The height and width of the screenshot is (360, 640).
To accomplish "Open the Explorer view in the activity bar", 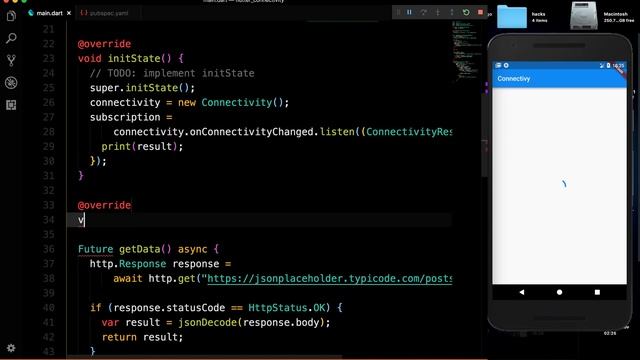I will pyautogui.click(x=11, y=16).
